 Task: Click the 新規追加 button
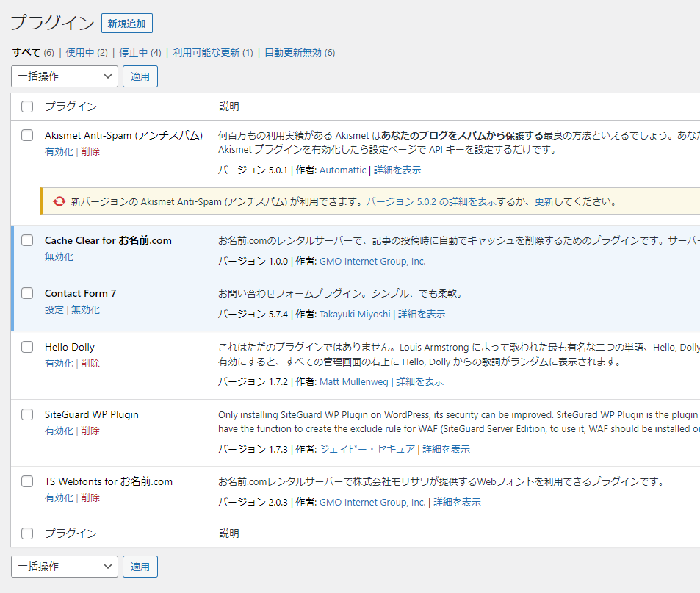(127, 24)
